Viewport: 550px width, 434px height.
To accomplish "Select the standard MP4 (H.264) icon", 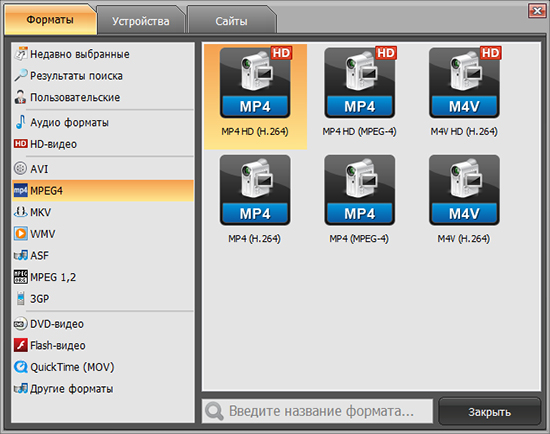I will click(x=255, y=190).
